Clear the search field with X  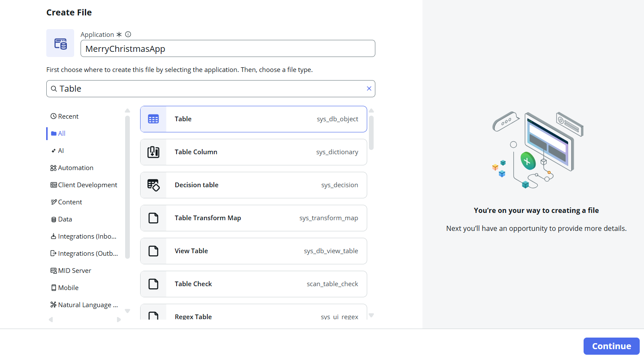(369, 89)
